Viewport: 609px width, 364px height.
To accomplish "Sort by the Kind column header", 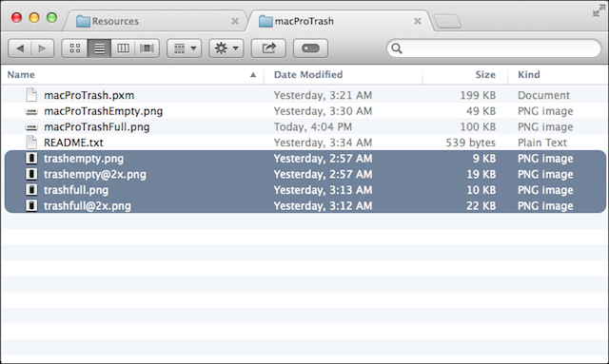I will point(559,74).
